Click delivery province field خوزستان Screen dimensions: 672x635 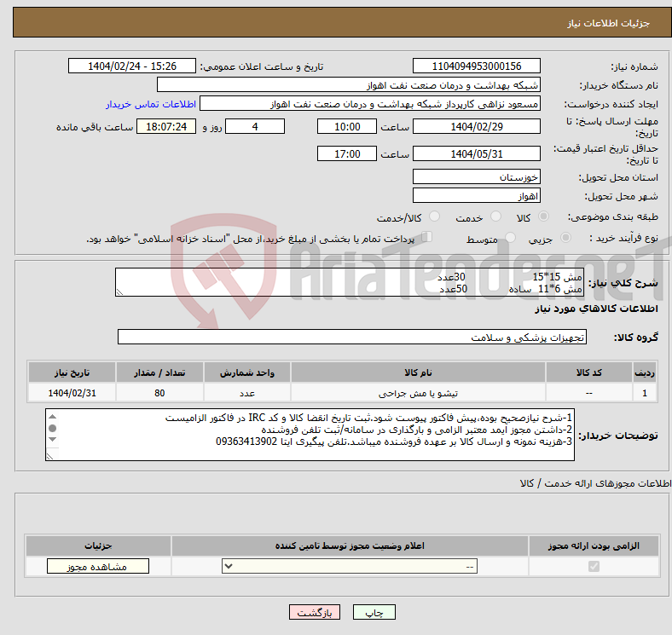477,176
